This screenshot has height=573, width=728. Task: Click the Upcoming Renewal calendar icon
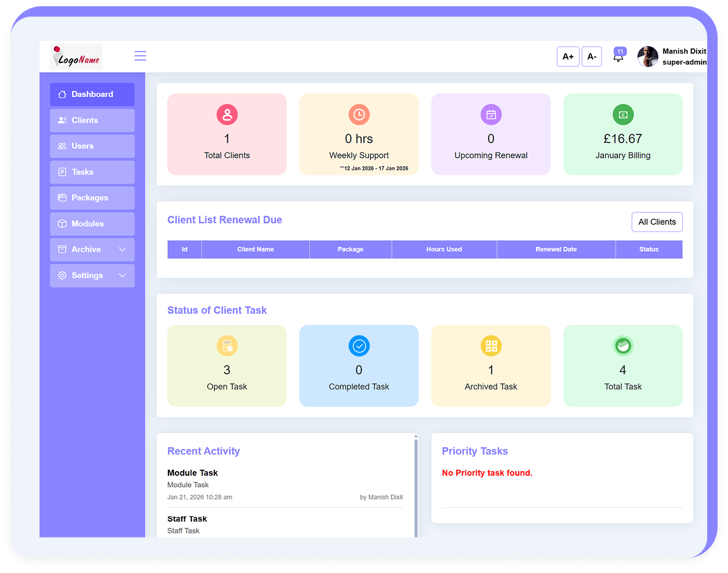click(x=491, y=114)
